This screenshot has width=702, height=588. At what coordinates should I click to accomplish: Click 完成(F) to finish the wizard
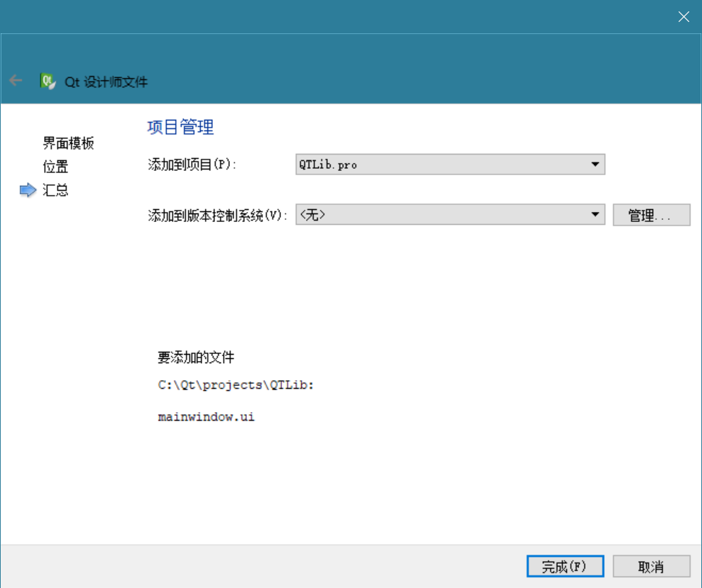point(565,566)
